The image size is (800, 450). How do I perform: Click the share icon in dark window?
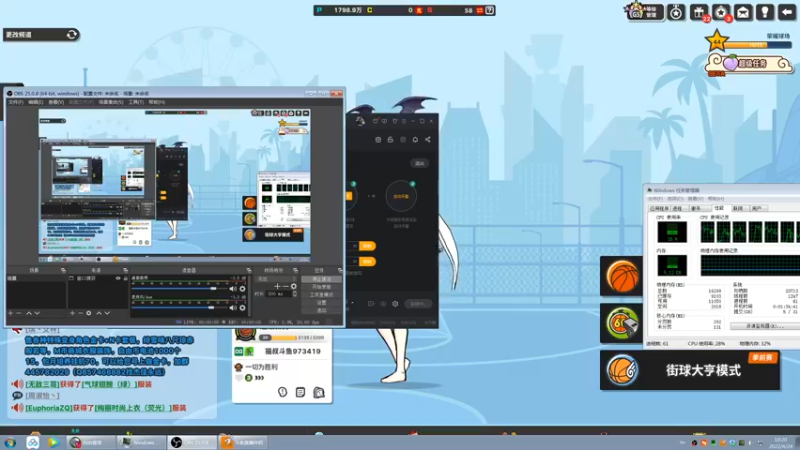pos(428,139)
